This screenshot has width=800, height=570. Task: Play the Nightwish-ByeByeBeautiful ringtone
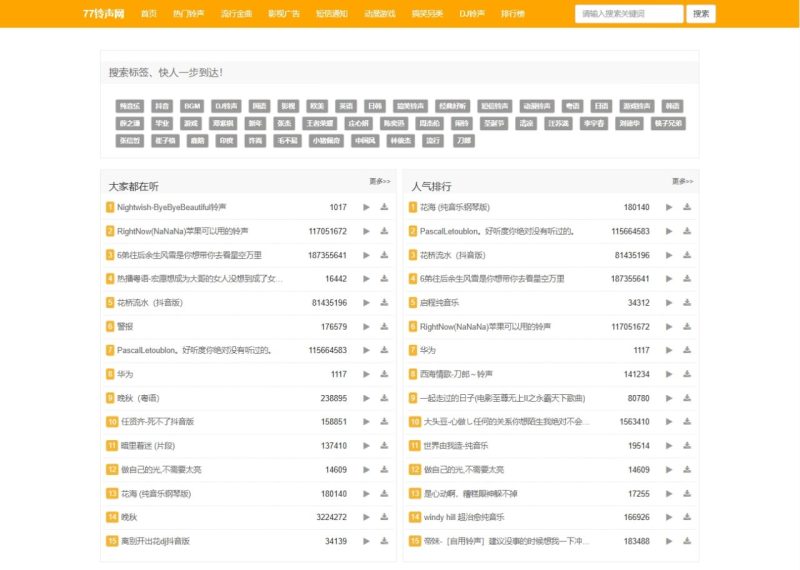point(366,207)
